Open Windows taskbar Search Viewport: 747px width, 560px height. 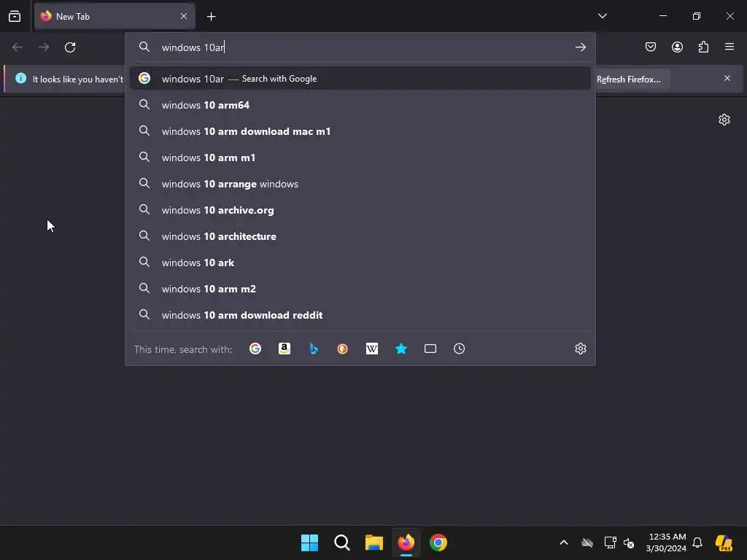(341, 542)
